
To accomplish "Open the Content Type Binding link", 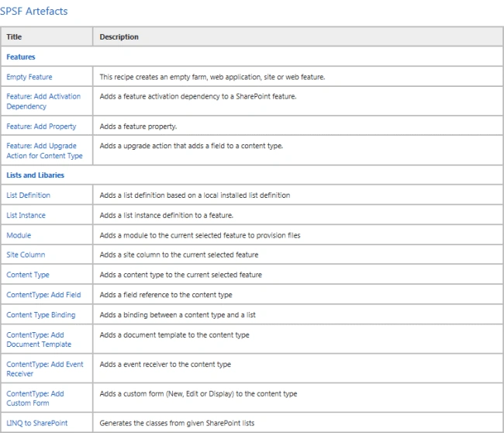I will point(41,314).
